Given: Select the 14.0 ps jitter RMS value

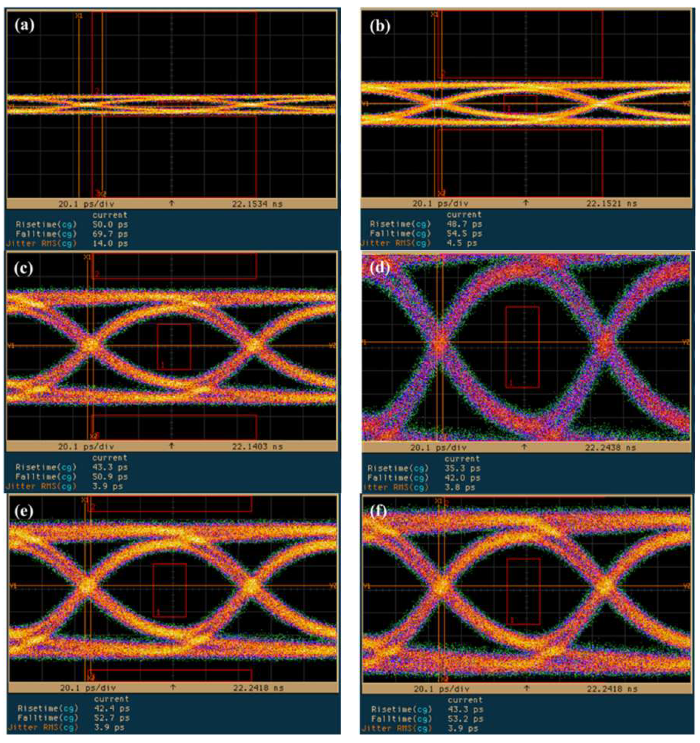Looking at the screenshot, I should click(x=110, y=243).
